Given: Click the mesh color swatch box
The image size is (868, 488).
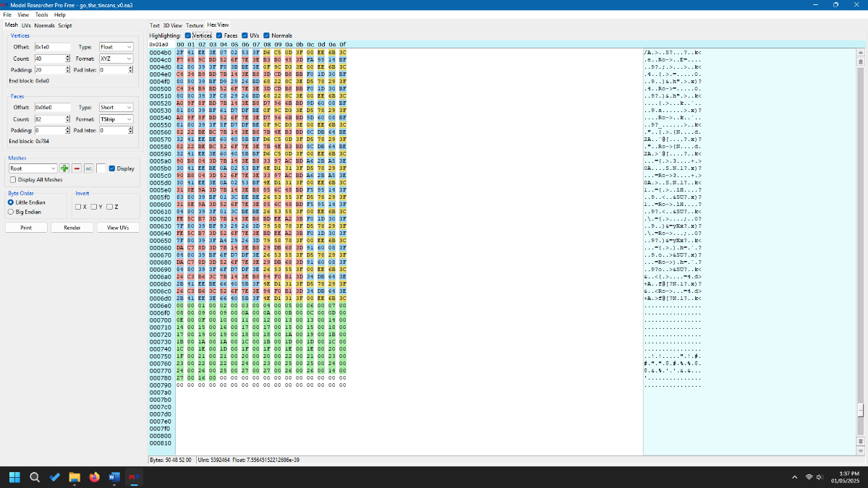Looking at the screenshot, I should 101,168.
